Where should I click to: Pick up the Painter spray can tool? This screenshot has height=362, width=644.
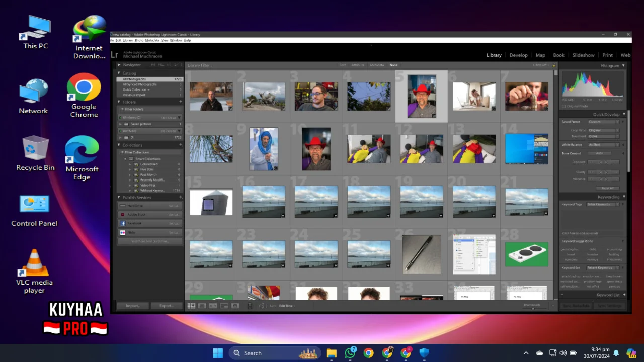[x=250, y=306]
